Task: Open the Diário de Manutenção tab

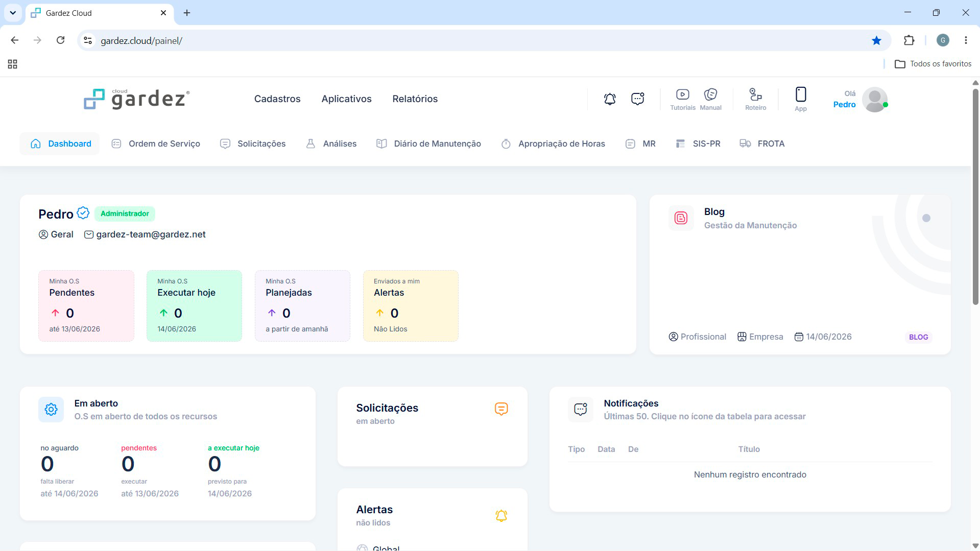Action: point(428,144)
